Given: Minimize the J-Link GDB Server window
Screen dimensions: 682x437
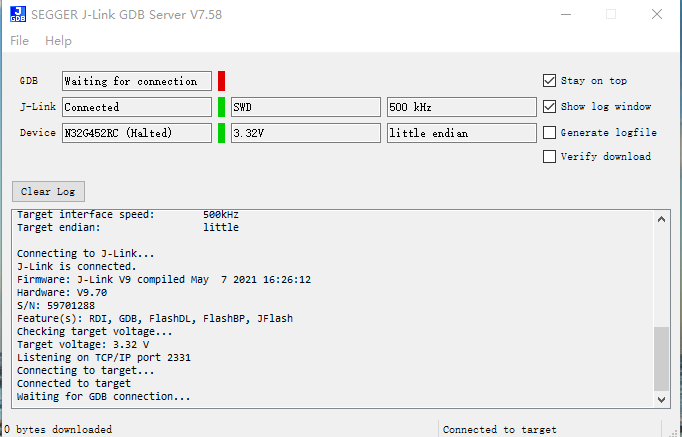Looking at the screenshot, I should pyautogui.click(x=566, y=14).
